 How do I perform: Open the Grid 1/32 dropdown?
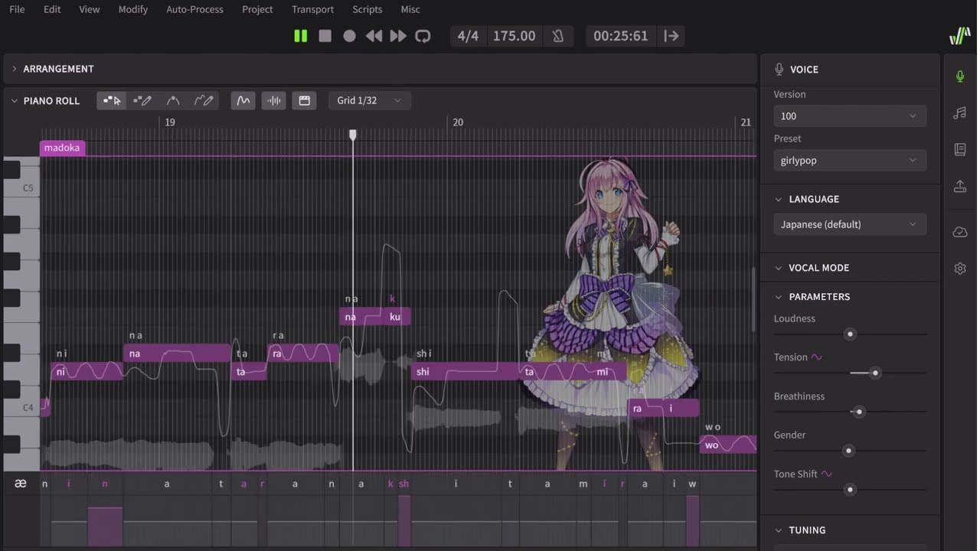[x=370, y=100]
